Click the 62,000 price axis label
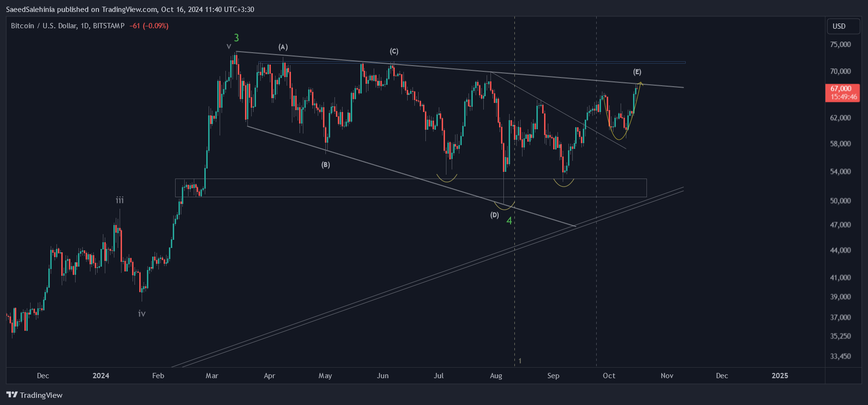The height and width of the screenshot is (405, 868). [x=840, y=118]
